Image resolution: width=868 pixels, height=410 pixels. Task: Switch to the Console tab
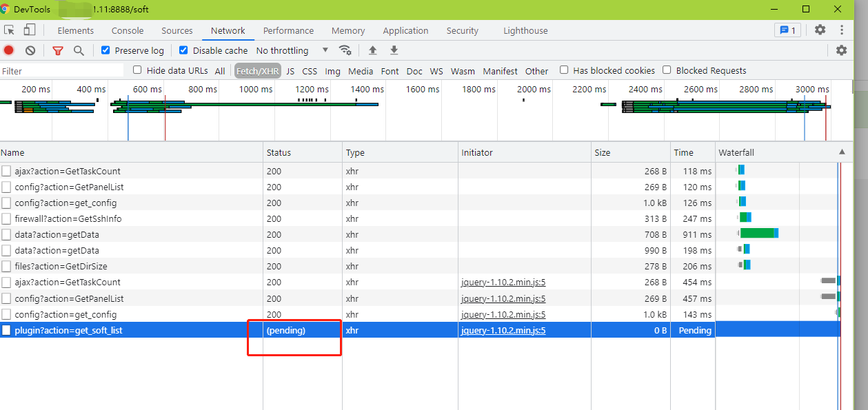[128, 30]
